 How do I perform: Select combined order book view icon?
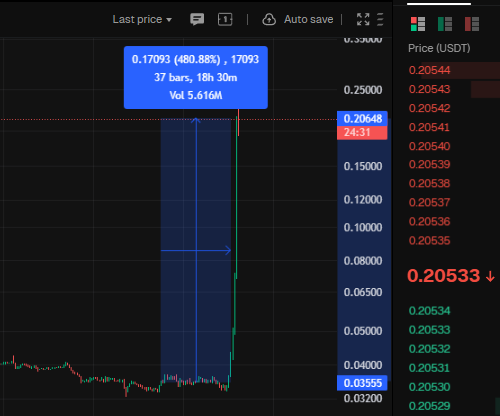click(x=418, y=24)
